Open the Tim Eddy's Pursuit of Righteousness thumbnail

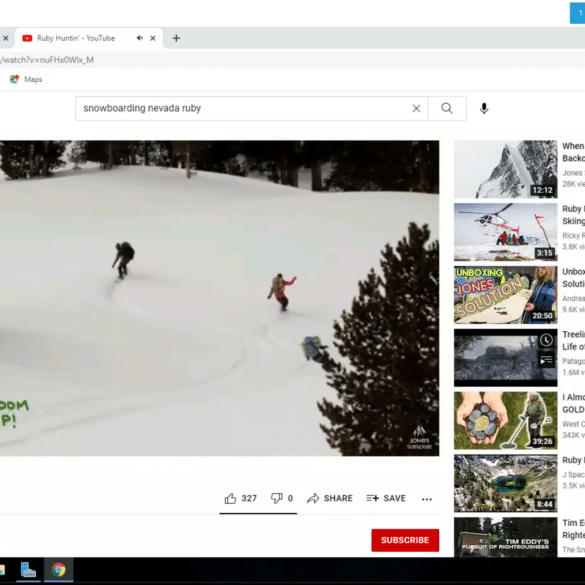point(506,537)
